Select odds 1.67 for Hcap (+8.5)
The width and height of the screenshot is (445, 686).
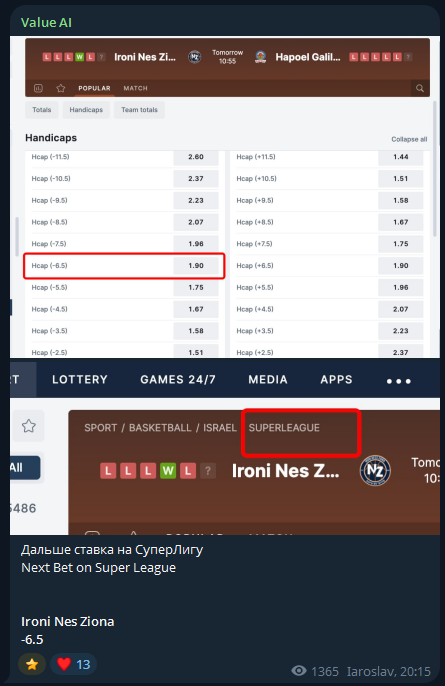(401, 222)
